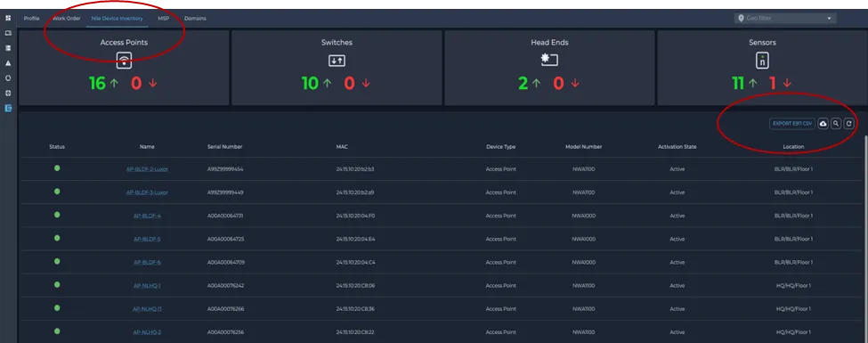Open the AP-BLDF-5 device link
Viewport: 868px width, 343px height.
click(x=147, y=239)
